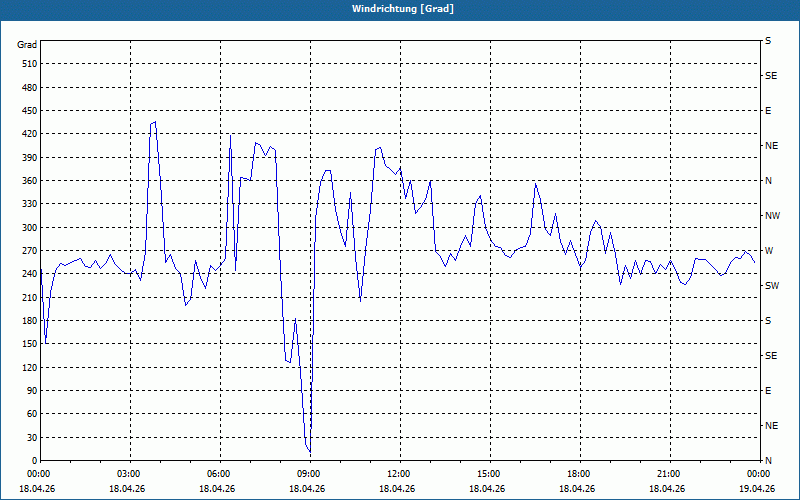Screen dimensions: 800x500
Task: Click the 210 tick label
Action: click(30, 297)
